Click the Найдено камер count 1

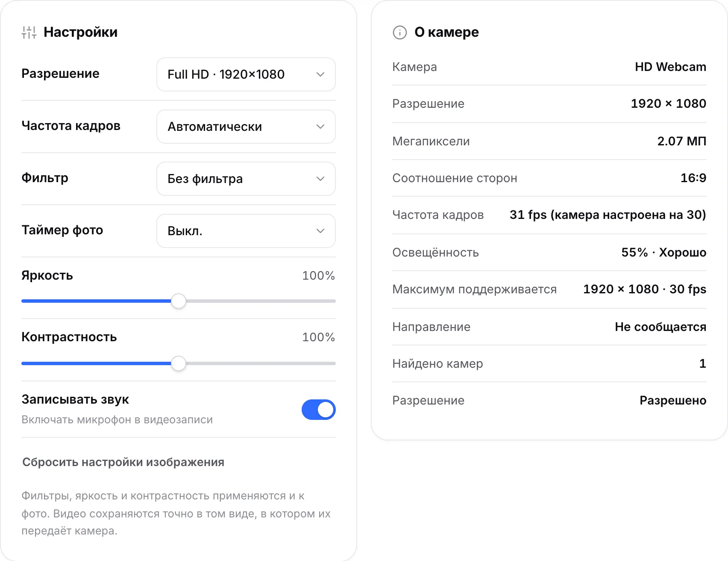click(x=702, y=363)
